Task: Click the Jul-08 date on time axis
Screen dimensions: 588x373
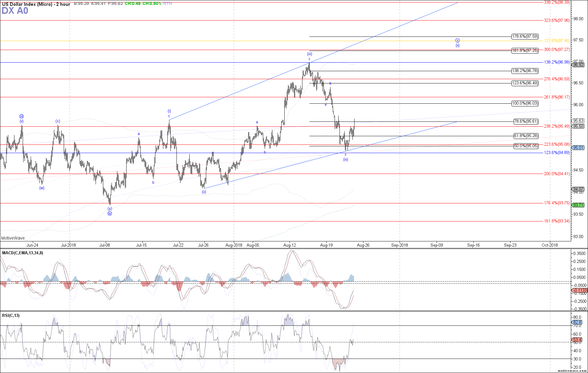Action: click(105, 245)
